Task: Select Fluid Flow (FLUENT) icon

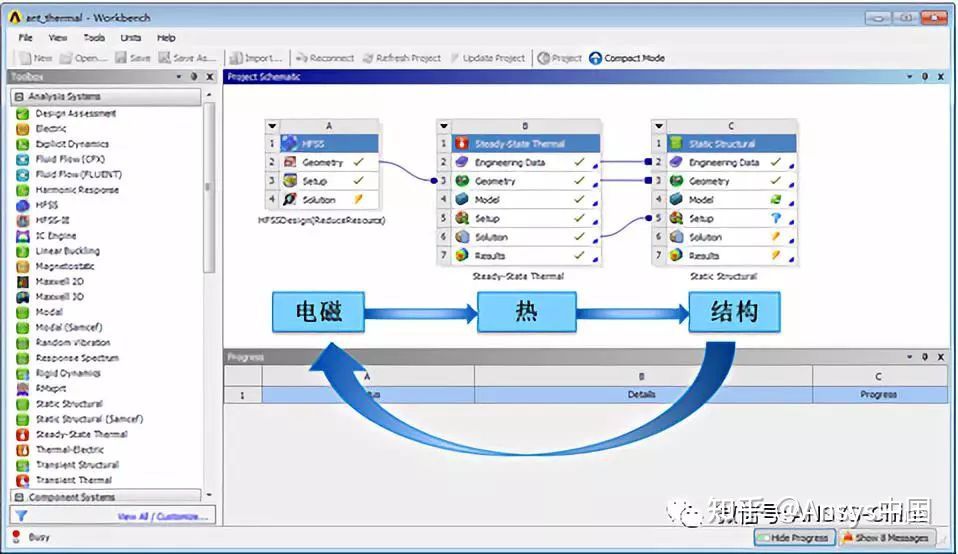Action: tap(23, 175)
